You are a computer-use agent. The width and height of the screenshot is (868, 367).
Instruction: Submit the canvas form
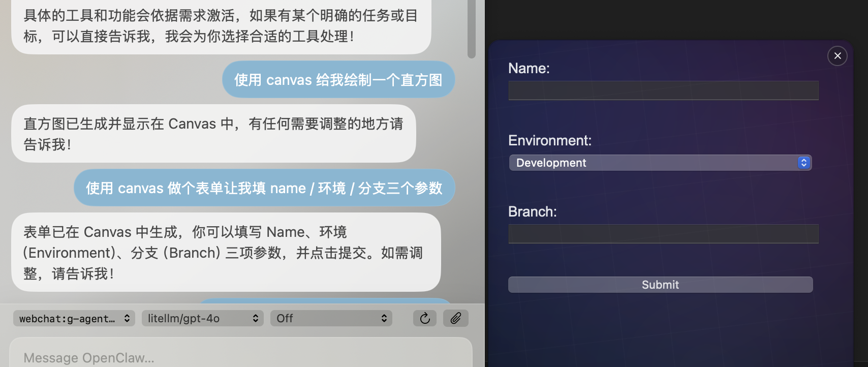[660, 285]
